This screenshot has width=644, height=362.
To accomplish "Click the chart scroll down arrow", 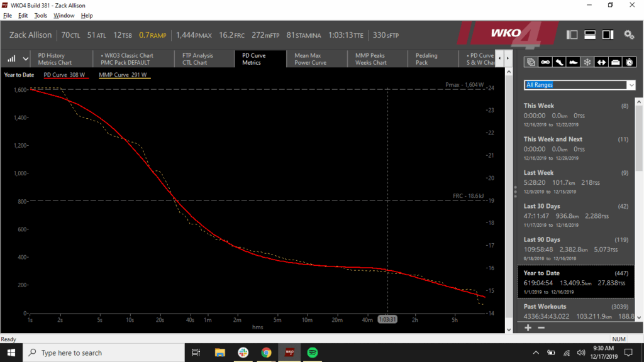I will pyautogui.click(x=509, y=329).
